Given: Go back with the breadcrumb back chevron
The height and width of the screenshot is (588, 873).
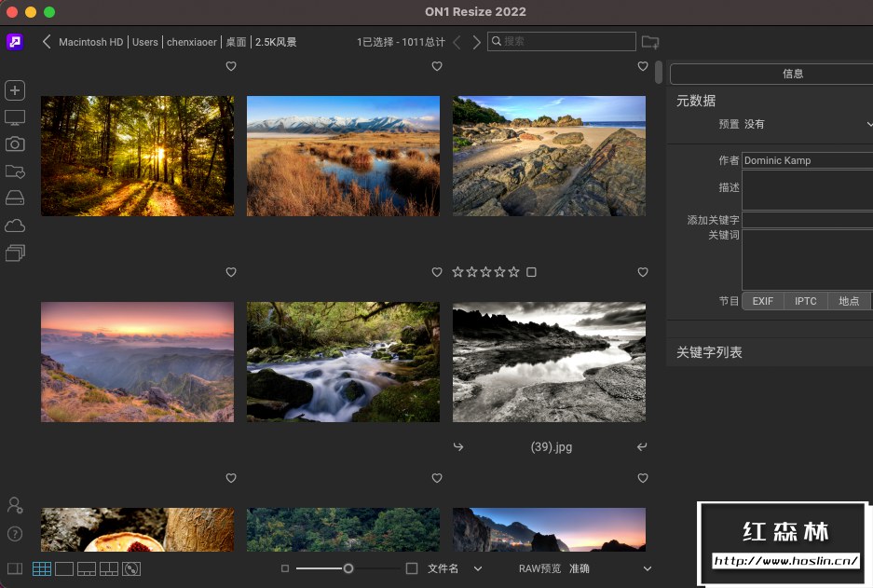Looking at the screenshot, I should (x=47, y=42).
